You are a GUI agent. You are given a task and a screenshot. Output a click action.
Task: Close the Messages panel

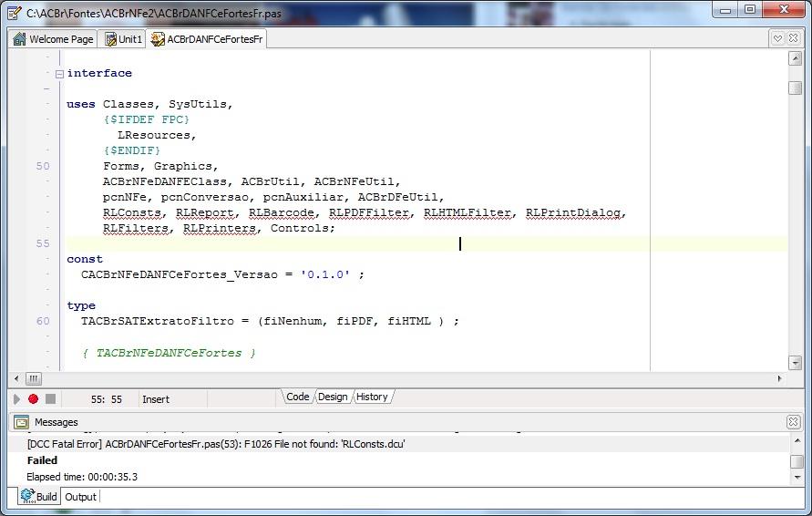point(793,422)
